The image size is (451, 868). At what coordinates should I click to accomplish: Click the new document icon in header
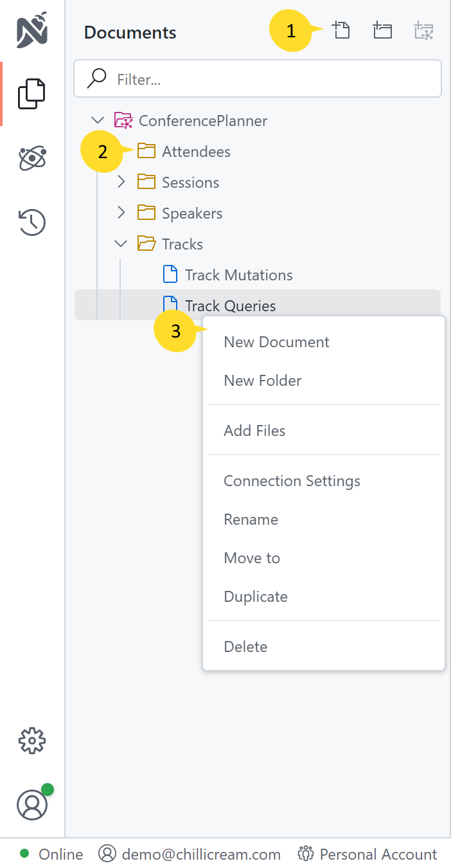tap(341, 30)
